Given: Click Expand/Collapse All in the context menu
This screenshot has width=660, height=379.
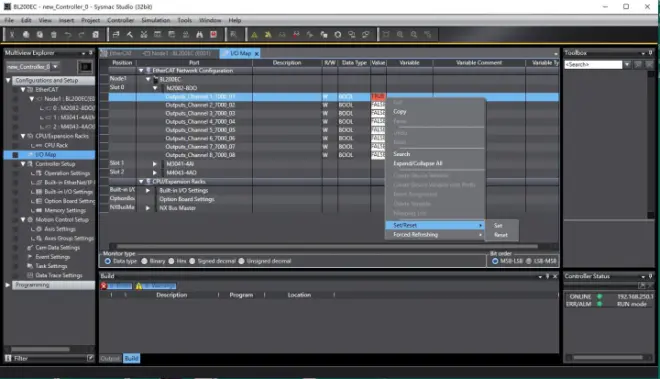Looking at the screenshot, I should pyautogui.click(x=435, y=163).
